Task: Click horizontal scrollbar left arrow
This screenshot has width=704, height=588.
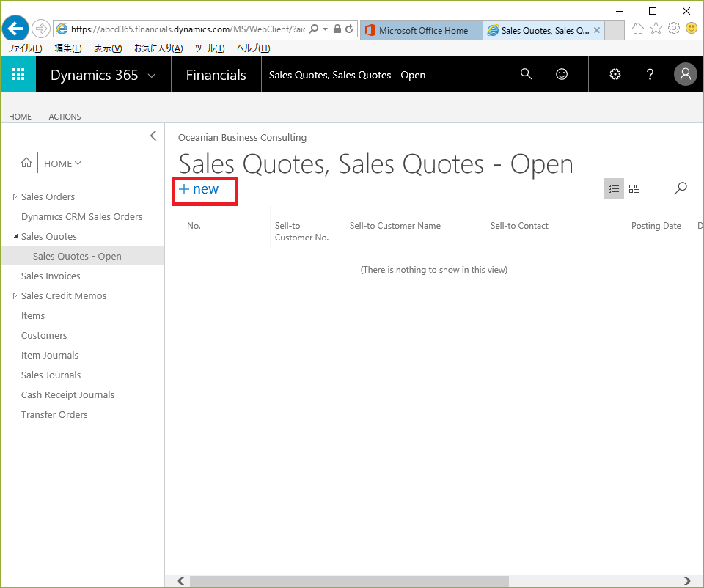Action: pos(181,581)
